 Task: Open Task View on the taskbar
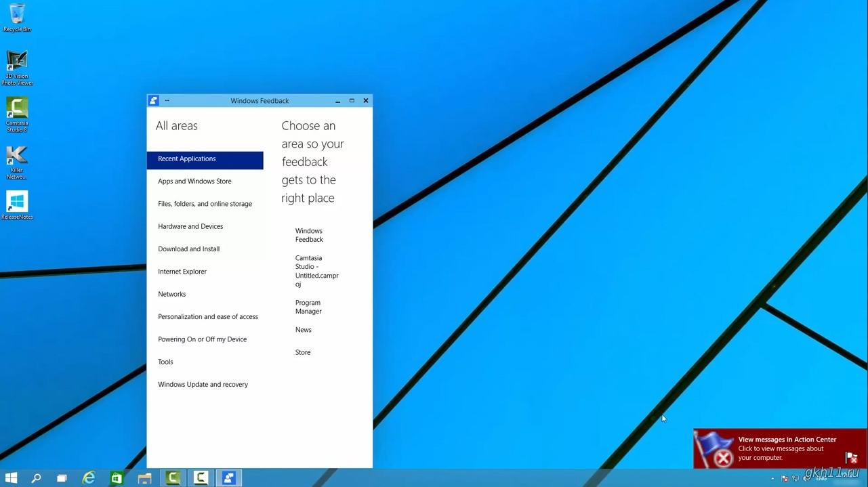pos(62,478)
